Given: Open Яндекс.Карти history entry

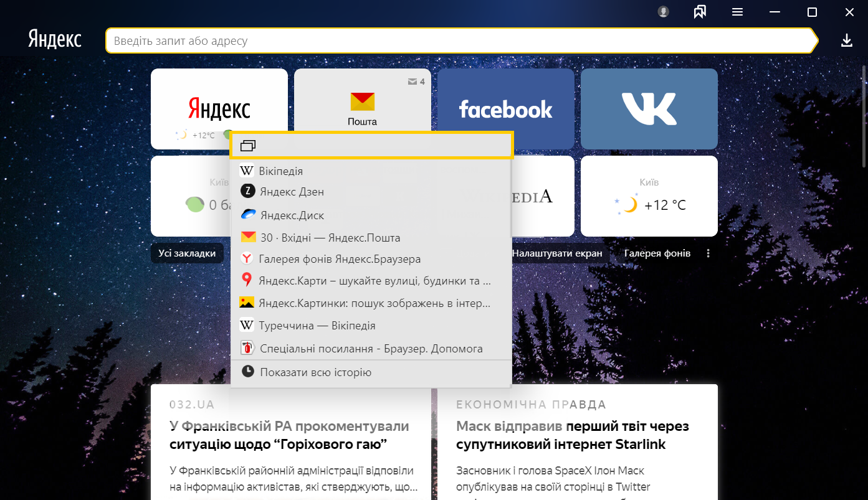Looking at the screenshot, I should (371, 281).
